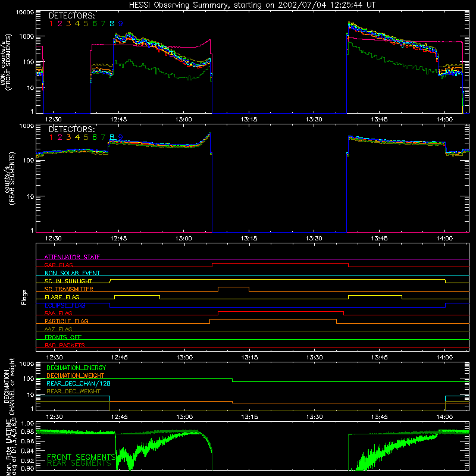Click the 0.92 livetime axis value
Viewport: 476px width, 476px height.
[x=27, y=461]
